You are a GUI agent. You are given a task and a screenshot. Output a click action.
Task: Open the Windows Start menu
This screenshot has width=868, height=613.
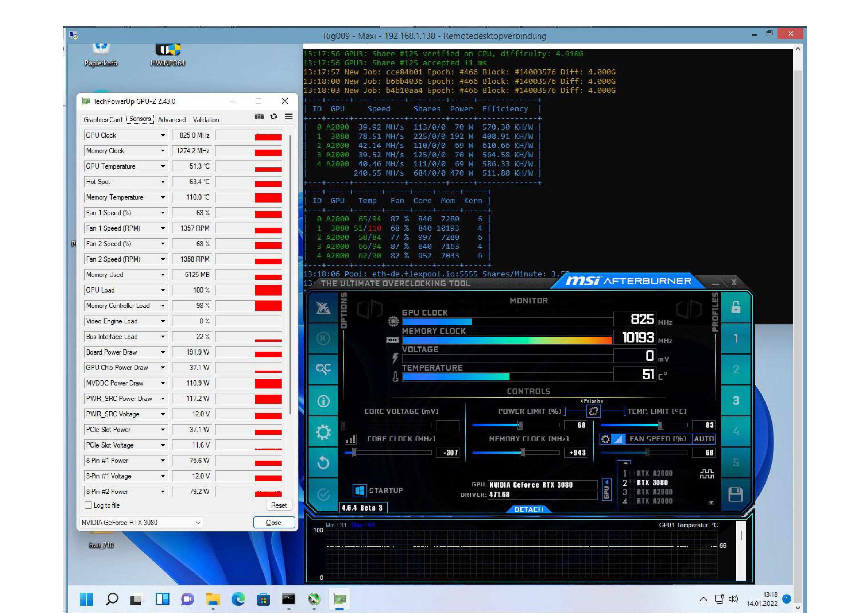tap(87, 599)
